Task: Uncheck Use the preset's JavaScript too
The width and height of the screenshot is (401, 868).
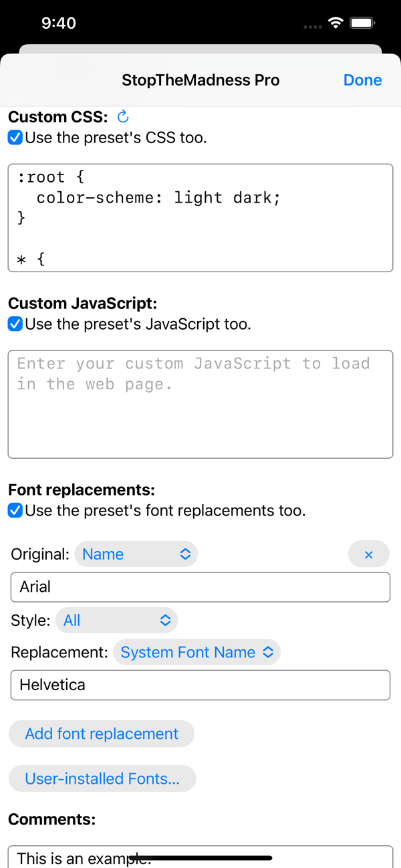Action: tap(15, 324)
